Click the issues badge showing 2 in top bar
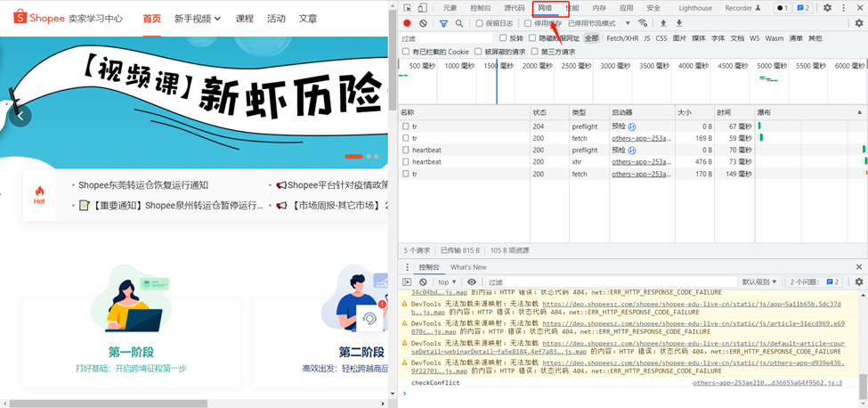This screenshot has width=868, height=408. pyautogui.click(x=803, y=8)
